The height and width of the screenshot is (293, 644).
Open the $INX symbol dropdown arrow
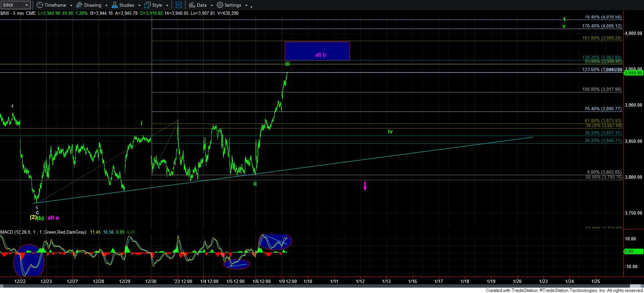26,5
